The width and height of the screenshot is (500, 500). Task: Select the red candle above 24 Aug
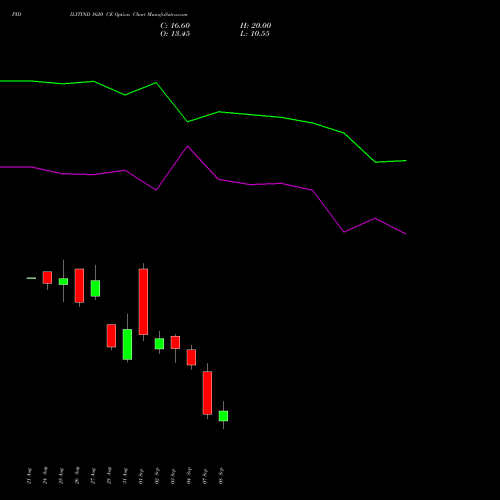pos(47,277)
